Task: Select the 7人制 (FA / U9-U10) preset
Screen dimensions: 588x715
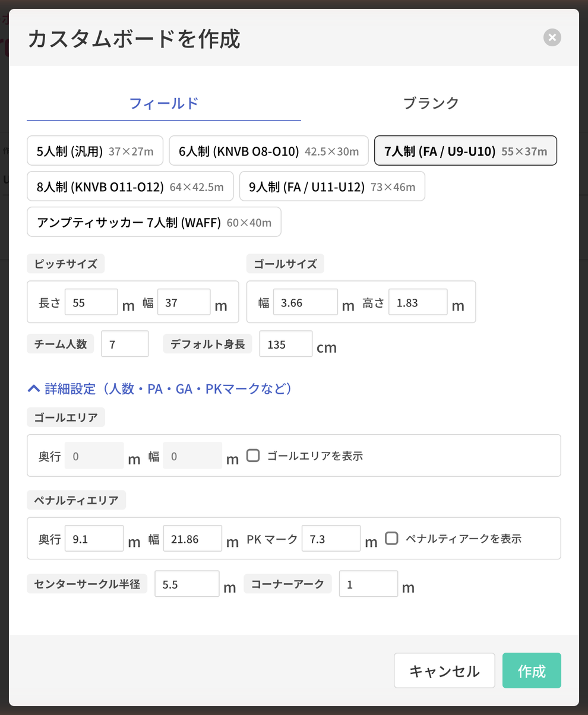Action: tap(466, 151)
